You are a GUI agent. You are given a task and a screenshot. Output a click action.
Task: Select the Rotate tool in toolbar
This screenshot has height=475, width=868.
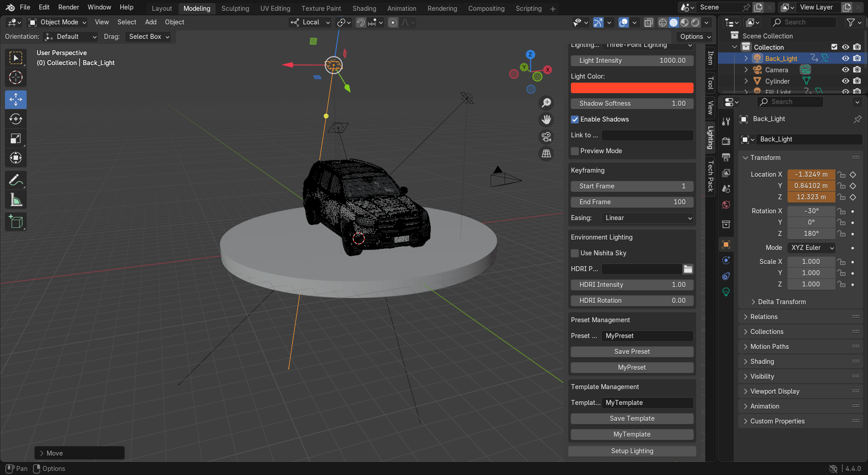[x=16, y=119]
